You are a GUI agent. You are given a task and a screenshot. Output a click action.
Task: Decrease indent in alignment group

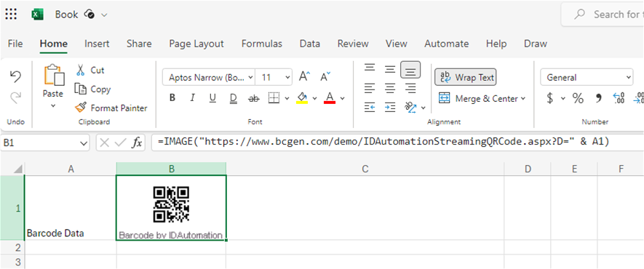pos(370,108)
